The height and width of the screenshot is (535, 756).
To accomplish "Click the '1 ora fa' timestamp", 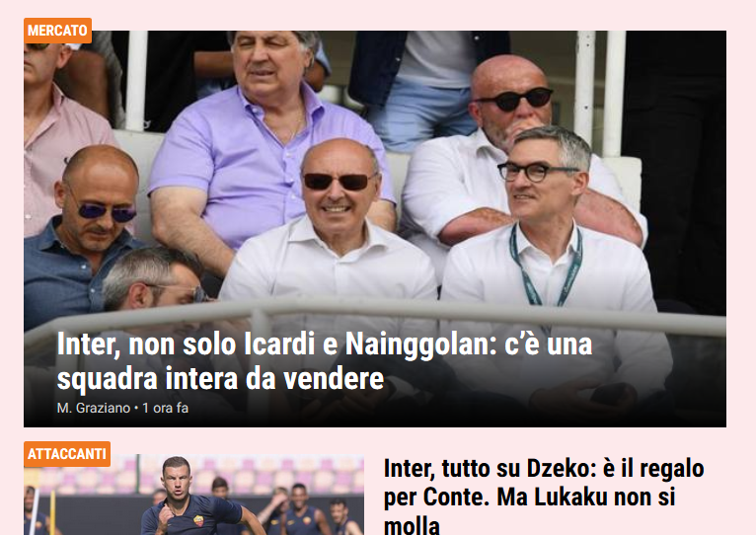I will point(165,408).
